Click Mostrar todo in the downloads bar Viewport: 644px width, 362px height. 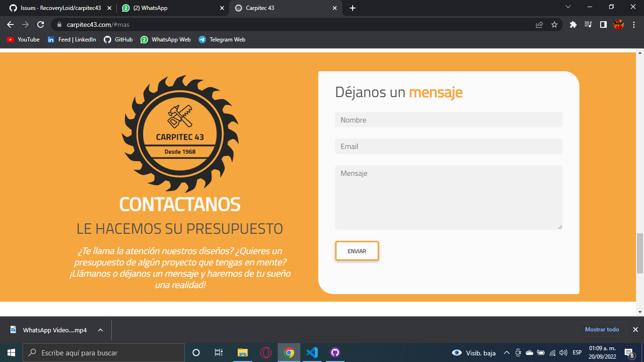coord(602,329)
